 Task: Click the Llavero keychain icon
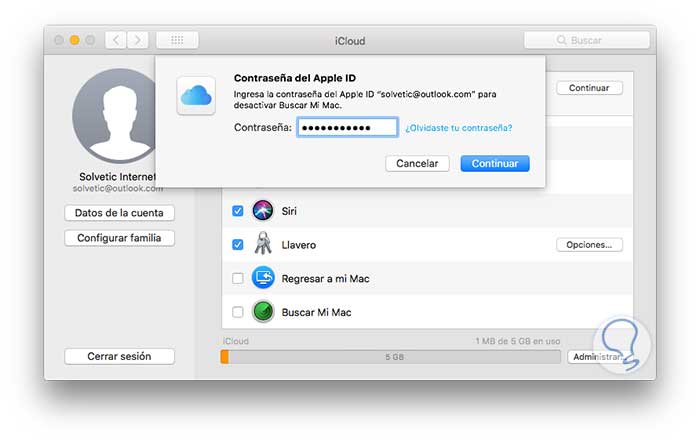tap(262, 244)
